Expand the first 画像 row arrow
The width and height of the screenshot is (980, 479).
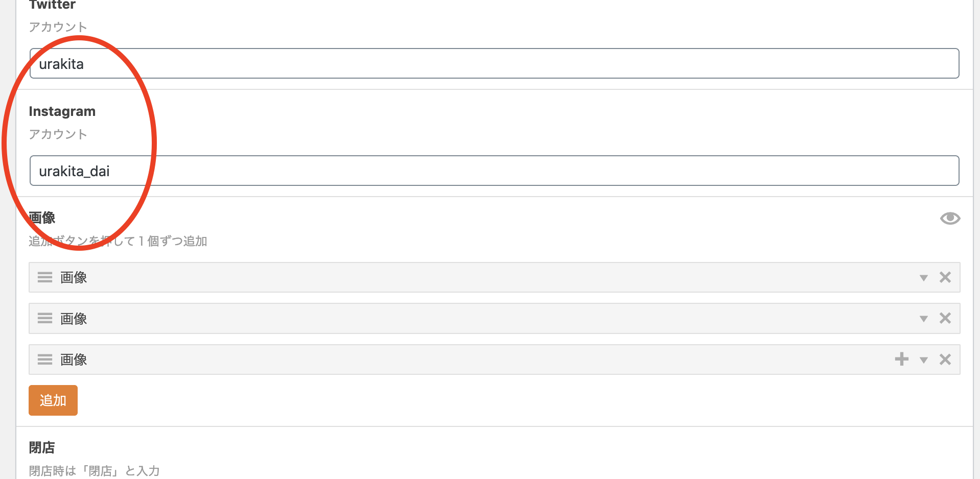pos(924,278)
